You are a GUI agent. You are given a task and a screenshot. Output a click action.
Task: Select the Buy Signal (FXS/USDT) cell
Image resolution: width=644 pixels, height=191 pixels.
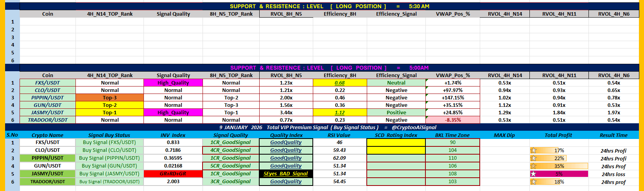109,142
